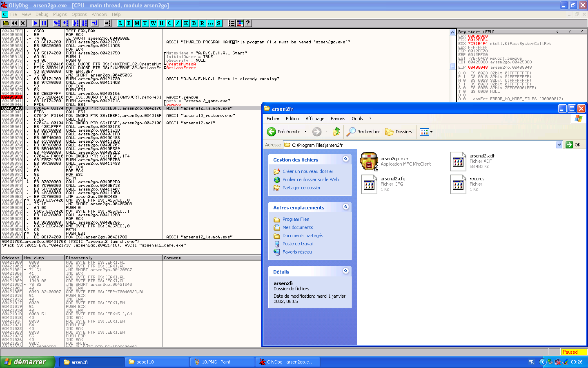This screenshot has width=588, height=368.
Task: Show Executable modules via the E button
Action: (x=129, y=23)
